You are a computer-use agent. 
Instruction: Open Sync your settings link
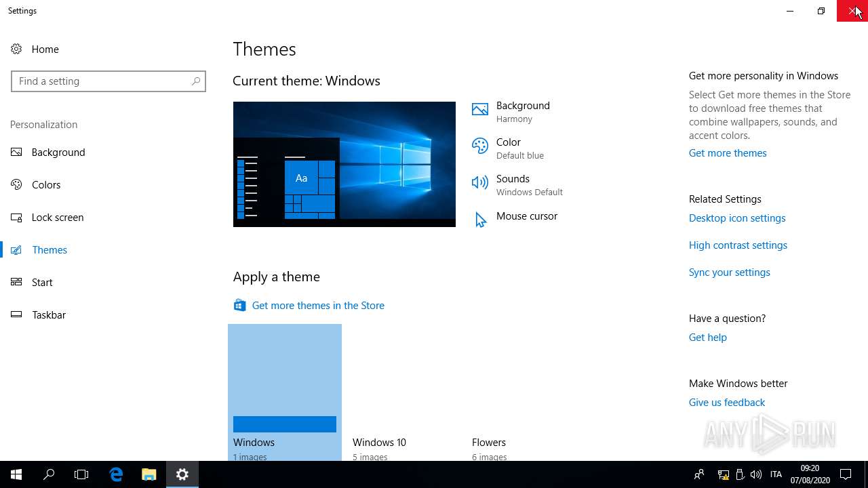pos(730,272)
